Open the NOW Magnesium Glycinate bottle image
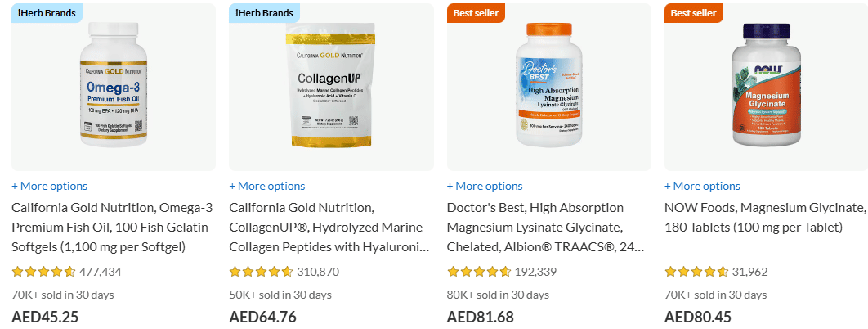Viewport: 868px width, 329px height. tap(766, 88)
